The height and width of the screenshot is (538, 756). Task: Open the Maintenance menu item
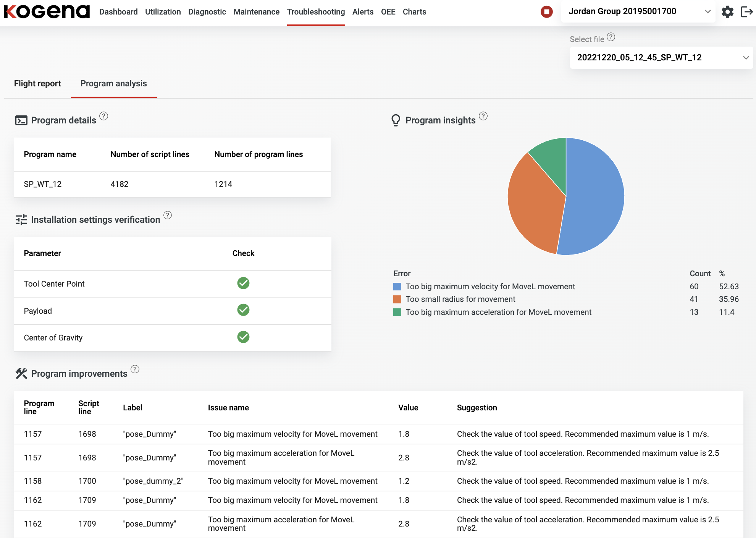pos(256,12)
